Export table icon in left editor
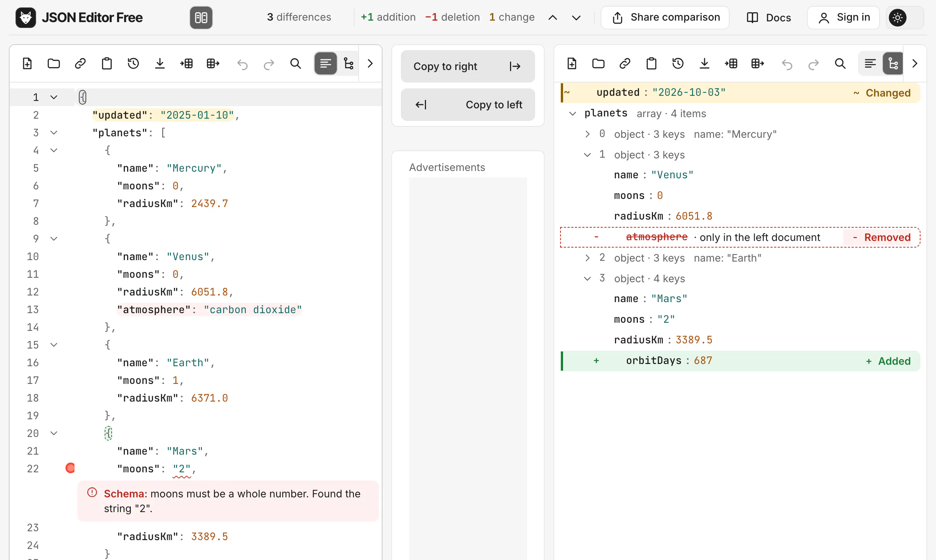 tap(213, 63)
